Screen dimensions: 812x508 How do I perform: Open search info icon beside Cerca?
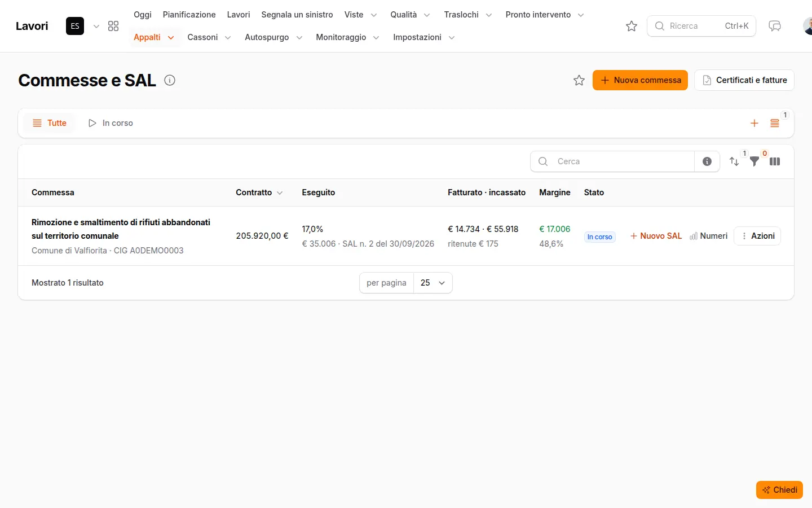707,161
